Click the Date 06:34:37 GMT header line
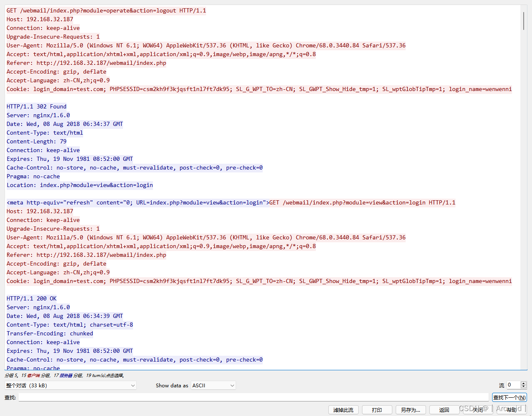This screenshot has height=416, width=532. (65, 124)
